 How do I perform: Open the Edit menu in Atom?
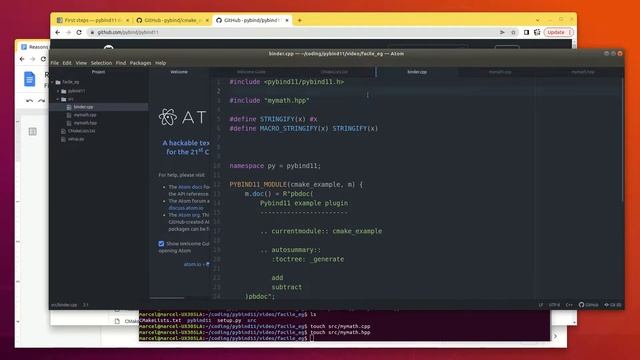click(x=67, y=63)
